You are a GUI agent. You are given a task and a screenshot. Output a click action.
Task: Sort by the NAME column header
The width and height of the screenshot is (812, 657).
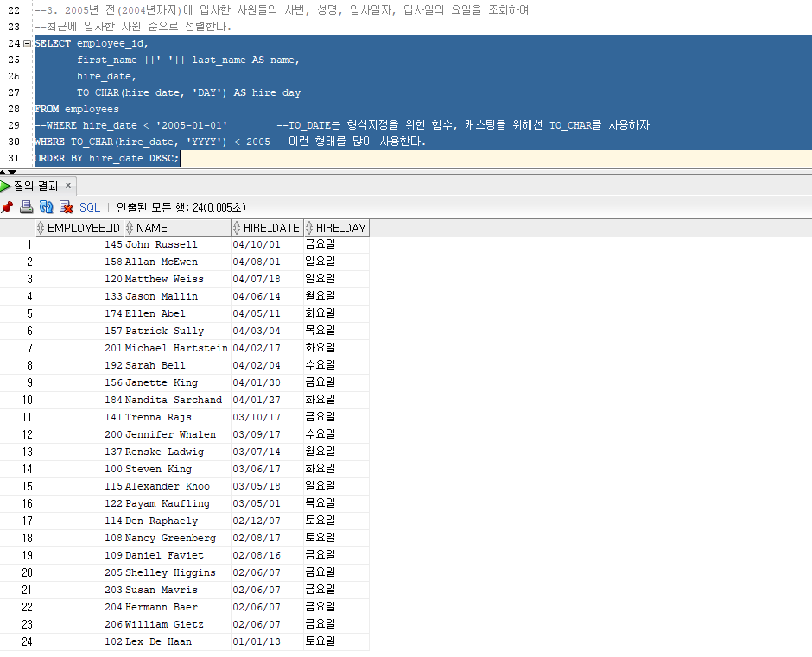178,228
